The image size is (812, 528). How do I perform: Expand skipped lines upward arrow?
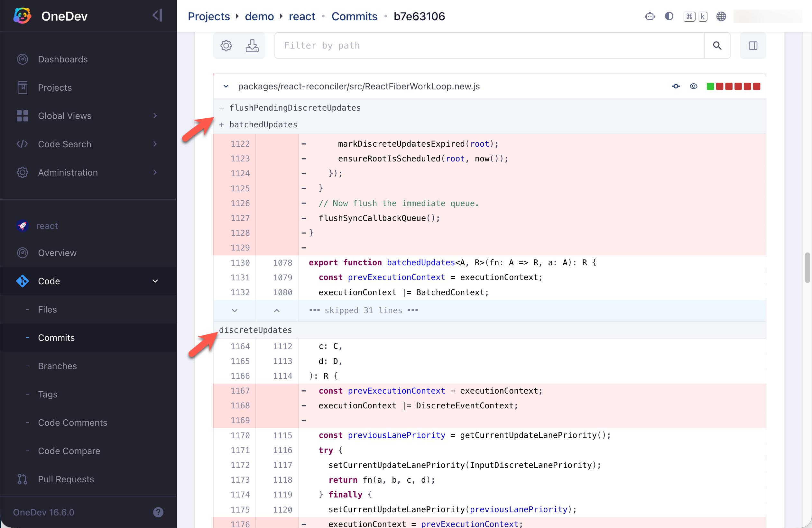click(x=277, y=310)
